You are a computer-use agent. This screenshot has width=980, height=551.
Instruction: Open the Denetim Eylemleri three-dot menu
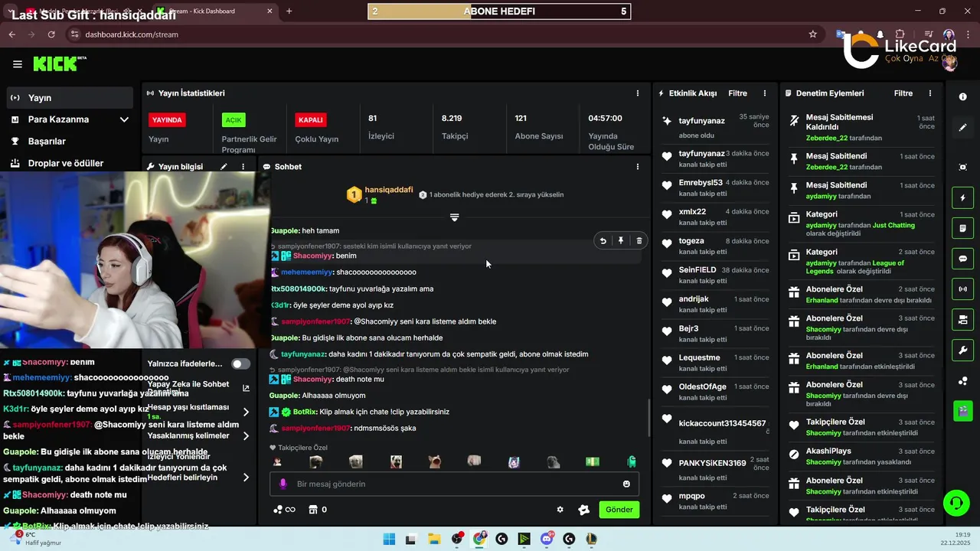click(x=930, y=93)
